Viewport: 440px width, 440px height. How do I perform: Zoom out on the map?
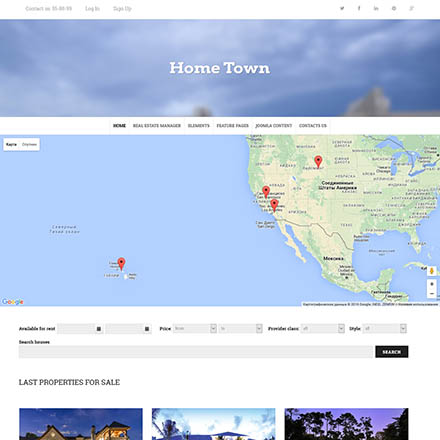[432, 294]
